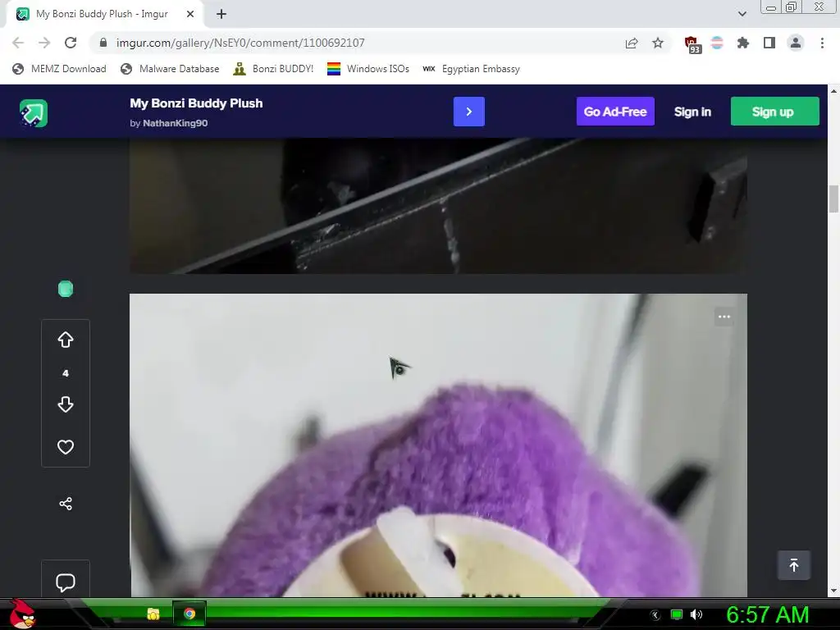Click the vote count 4
Viewport: 840px width, 630px height.
point(66,373)
